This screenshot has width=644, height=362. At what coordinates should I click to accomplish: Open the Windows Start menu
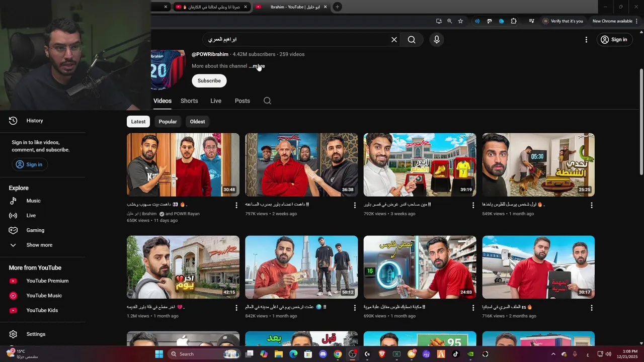pos(159,354)
